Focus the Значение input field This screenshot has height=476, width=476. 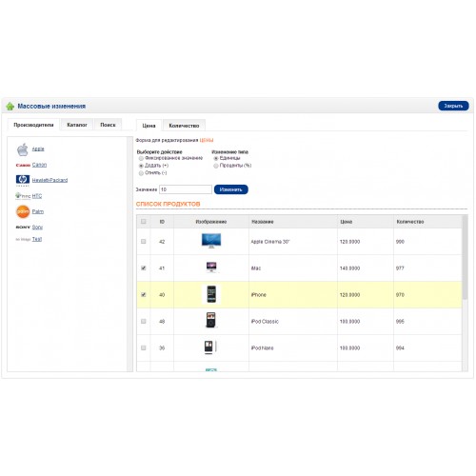point(186,189)
